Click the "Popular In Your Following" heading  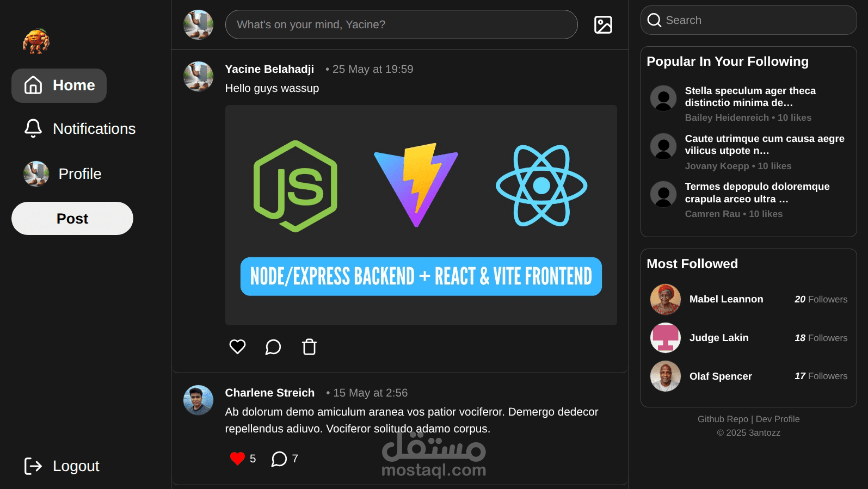[x=728, y=61]
